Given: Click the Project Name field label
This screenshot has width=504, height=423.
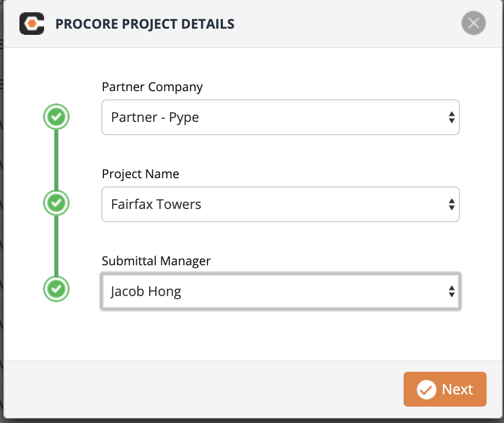Looking at the screenshot, I should click(140, 174).
